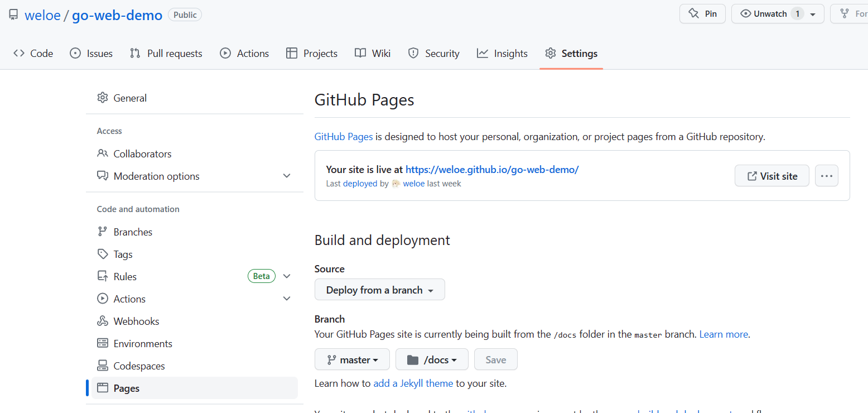Pin the repository with the Pin button
The width and height of the screenshot is (868, 413).
coord(702,14)
